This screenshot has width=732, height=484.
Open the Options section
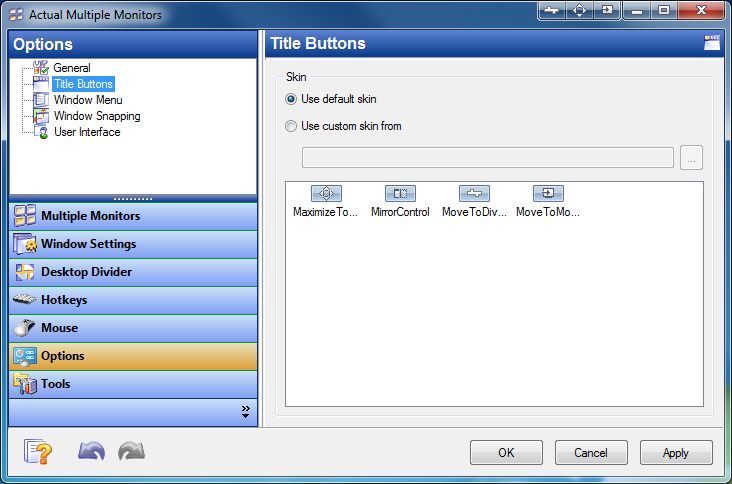[133, 356]
